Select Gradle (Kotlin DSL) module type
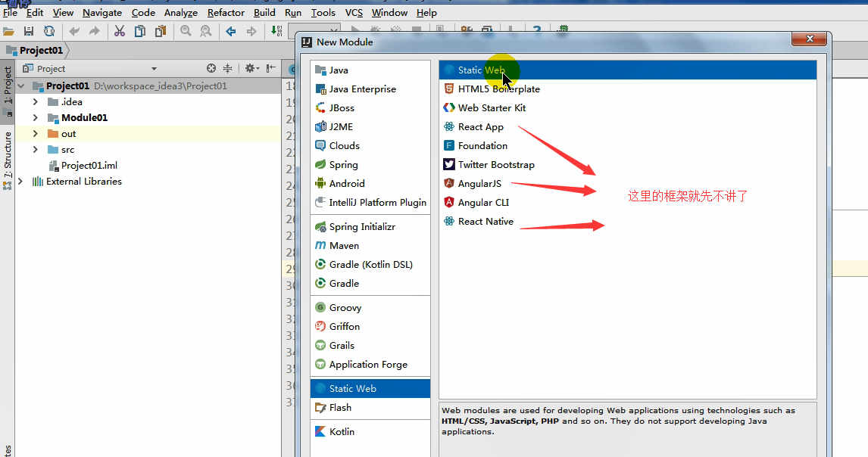 coord(370,265)
